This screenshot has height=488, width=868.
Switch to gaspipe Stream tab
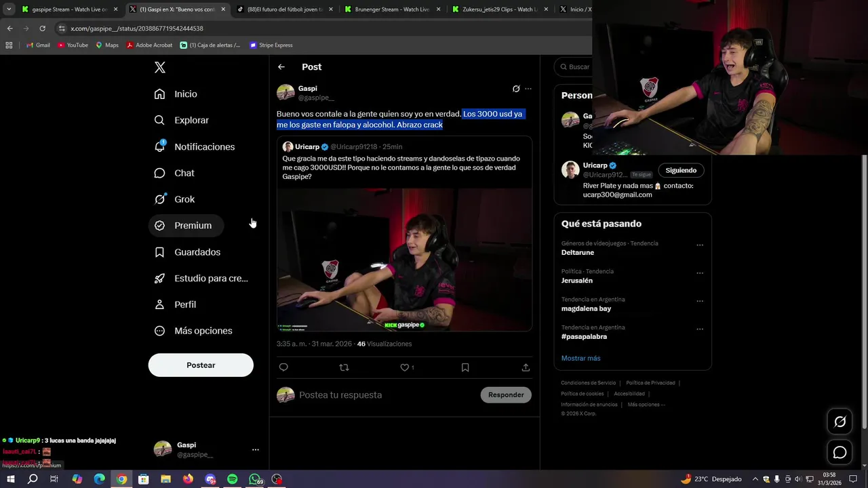click(69, 9)
